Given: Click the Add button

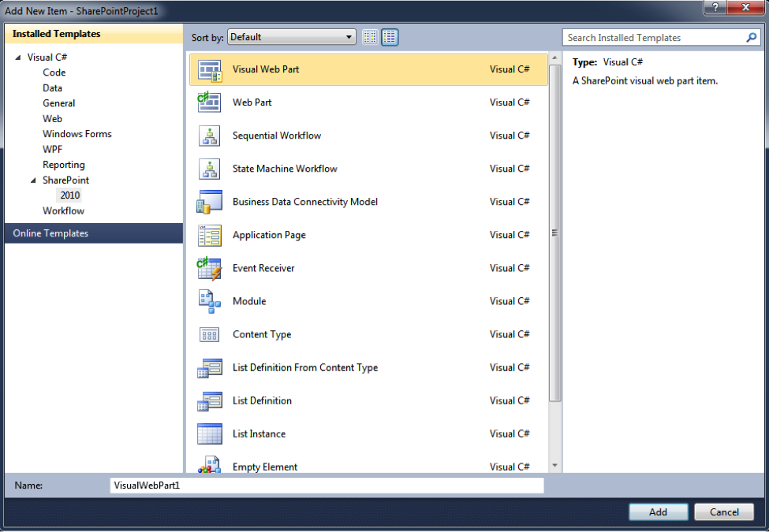Looking at the screenshot, I should click(658, 512).
